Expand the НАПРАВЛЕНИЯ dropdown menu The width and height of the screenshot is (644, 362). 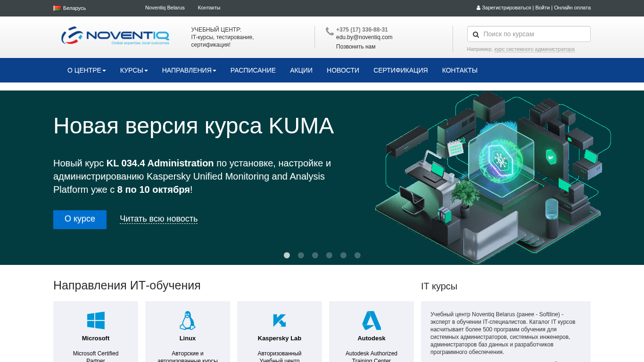click(x=189, y=70)
